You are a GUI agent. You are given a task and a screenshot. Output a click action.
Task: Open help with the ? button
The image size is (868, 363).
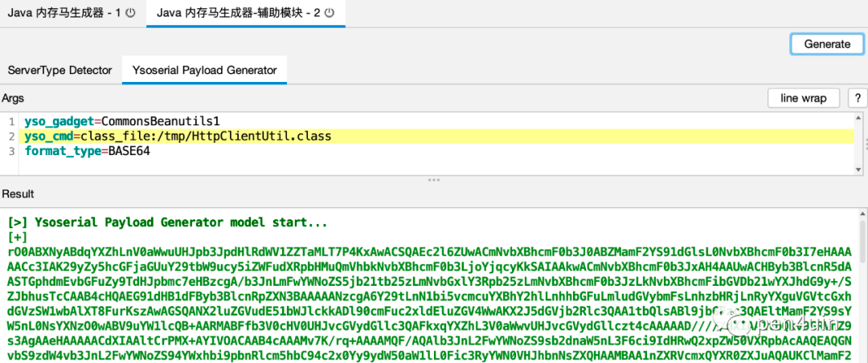click(858, 99)
